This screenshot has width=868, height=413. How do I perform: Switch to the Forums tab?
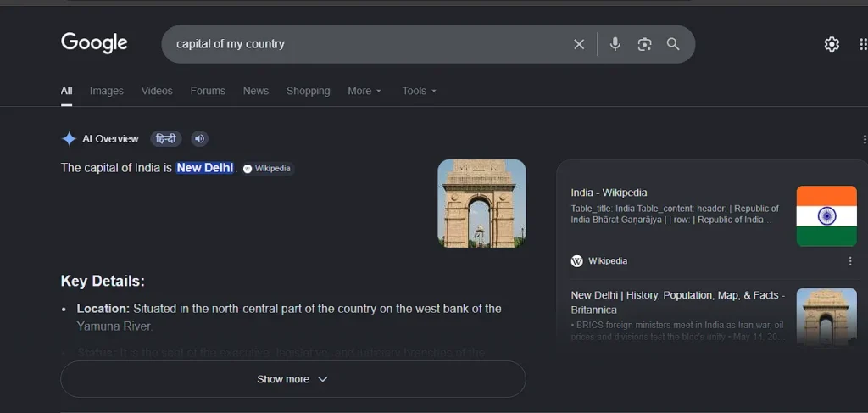click(x=208, y=91)
